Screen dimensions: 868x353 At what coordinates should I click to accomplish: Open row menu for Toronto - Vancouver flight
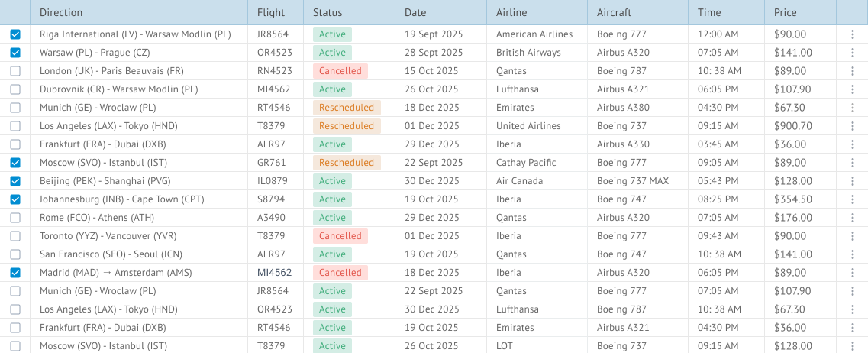point(852,235)
